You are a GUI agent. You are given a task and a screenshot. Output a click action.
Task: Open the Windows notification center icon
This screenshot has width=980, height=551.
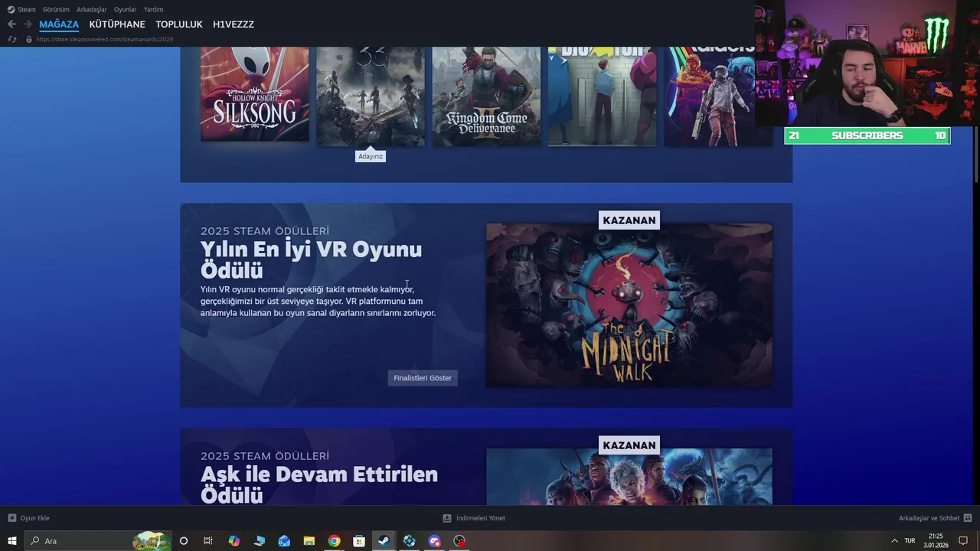(963, 541)
